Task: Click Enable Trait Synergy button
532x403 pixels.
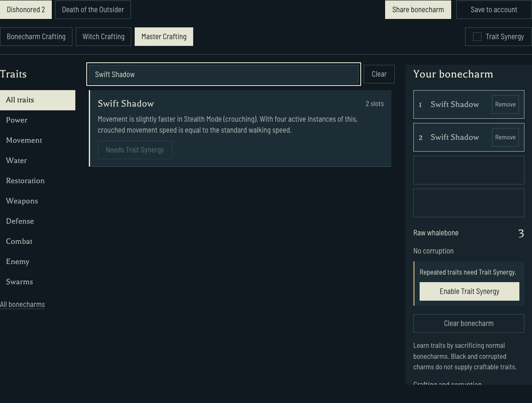Action: pos(469,291)
